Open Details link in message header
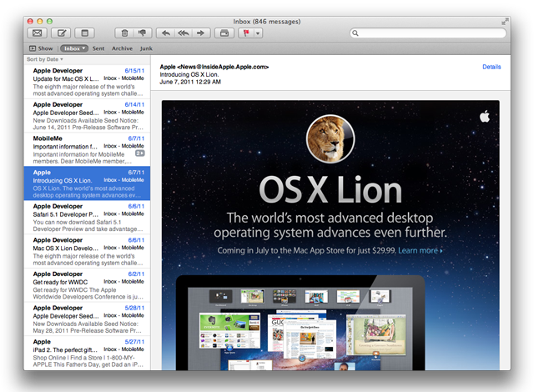 491,67
